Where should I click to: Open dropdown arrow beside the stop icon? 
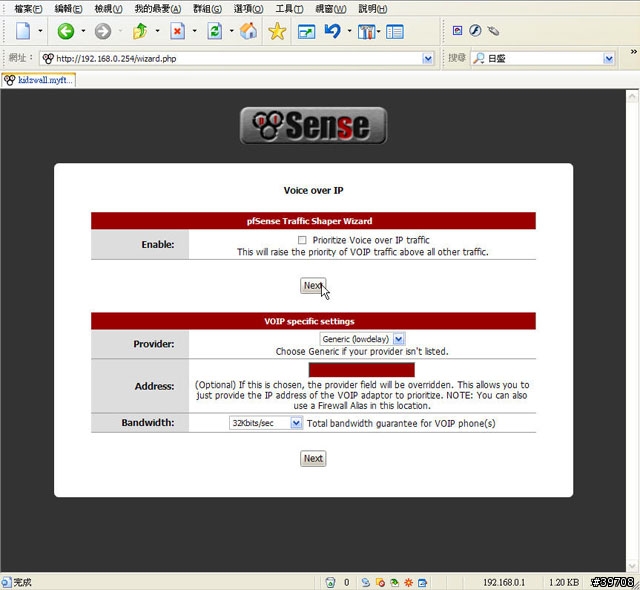194,31
